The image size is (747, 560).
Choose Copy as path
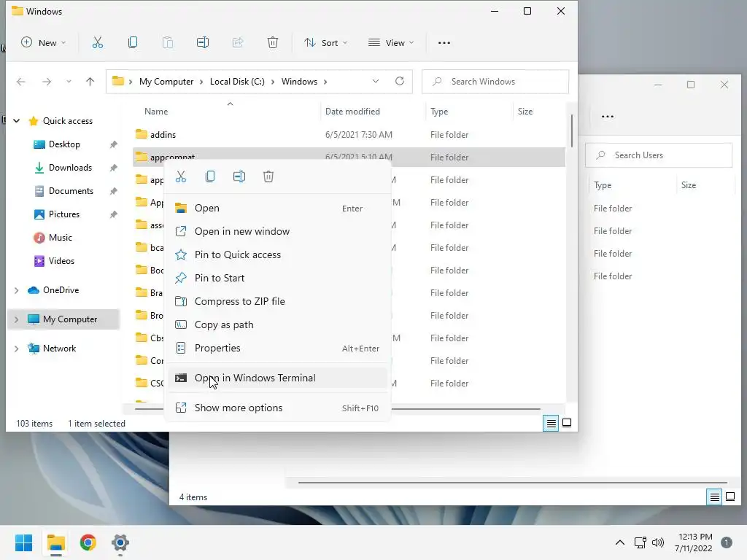point(277,324)
